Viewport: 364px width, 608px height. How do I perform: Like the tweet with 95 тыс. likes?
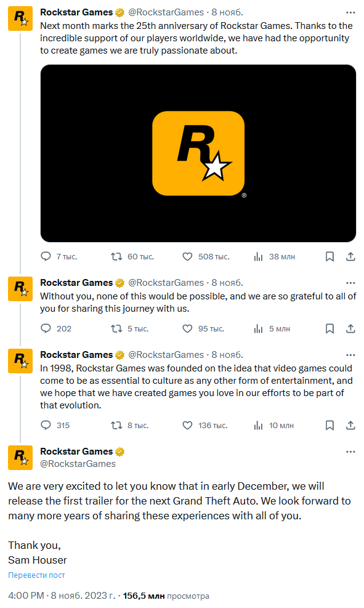pyautogui.click(x=187, y=328)
